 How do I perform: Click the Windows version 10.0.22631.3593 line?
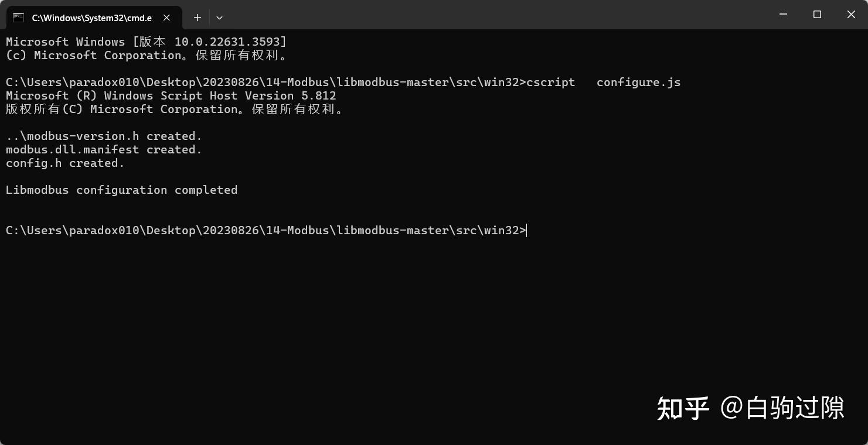coord(146,42)
